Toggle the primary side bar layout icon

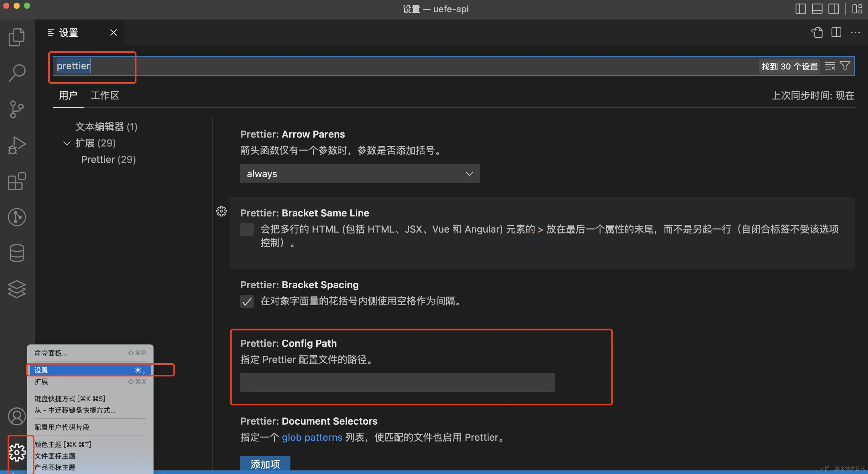(x=801, y=9)
